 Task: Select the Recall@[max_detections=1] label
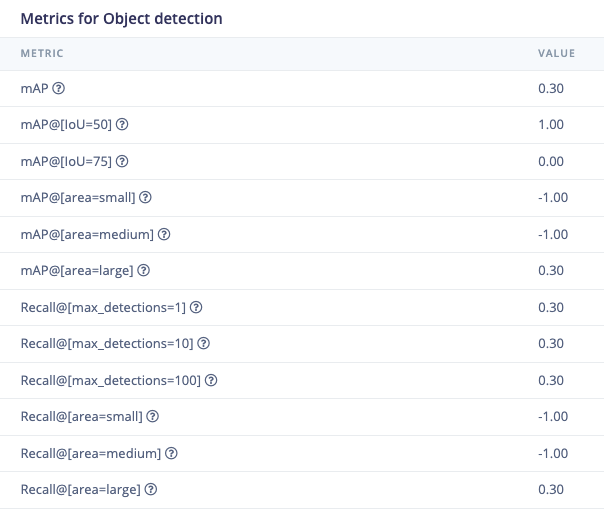[x=103, y=307]
